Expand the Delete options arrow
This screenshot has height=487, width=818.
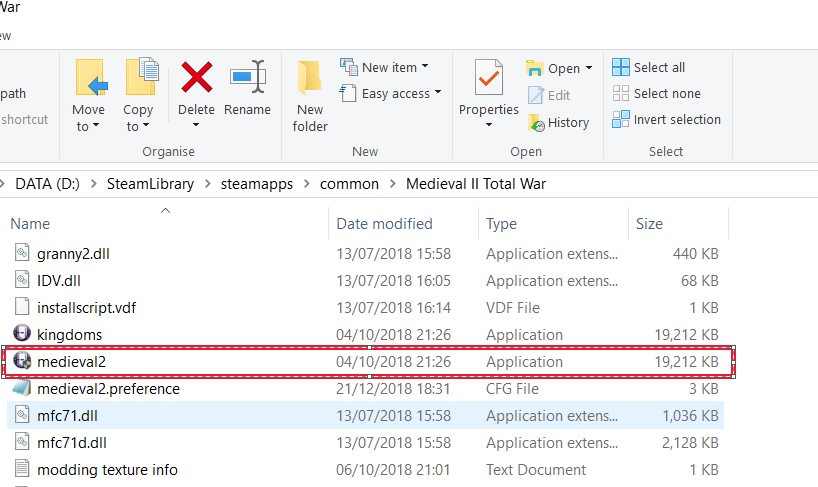pos(196,125)
